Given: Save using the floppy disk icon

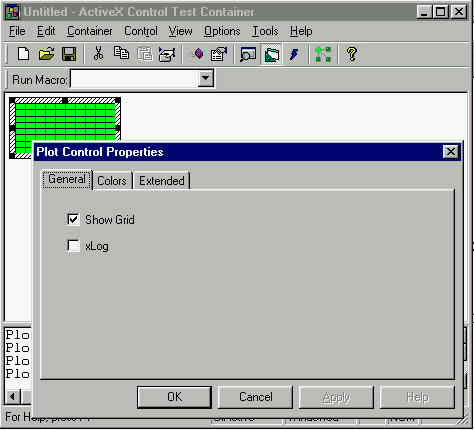Looking at the screenshot, I should (x=69, y=54).
